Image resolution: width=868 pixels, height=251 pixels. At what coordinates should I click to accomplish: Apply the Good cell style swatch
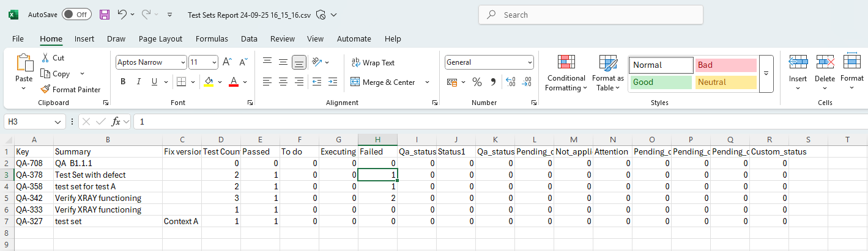coord(661,82)
